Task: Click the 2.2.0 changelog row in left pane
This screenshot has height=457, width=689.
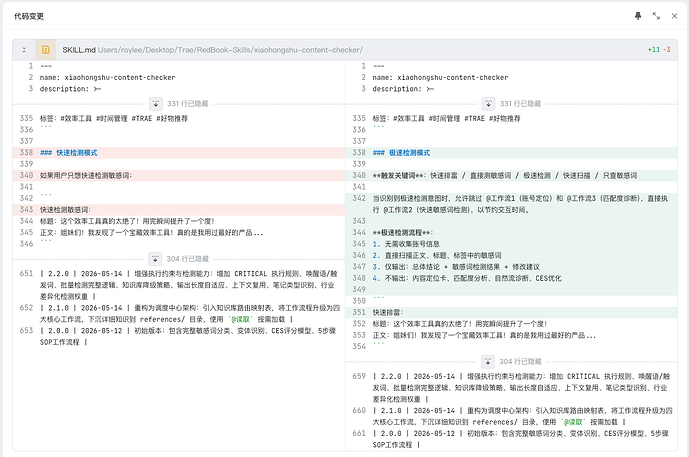Action: pos(189,285)
